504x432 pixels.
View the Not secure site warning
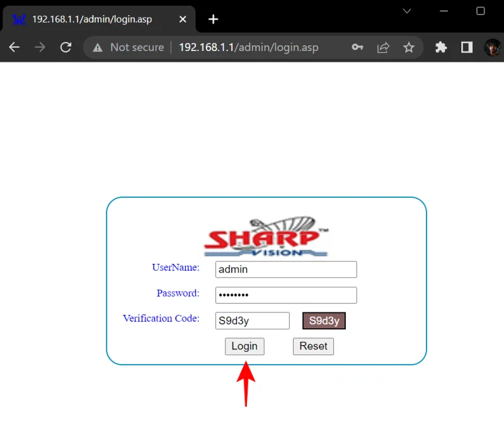click(129, 47)
